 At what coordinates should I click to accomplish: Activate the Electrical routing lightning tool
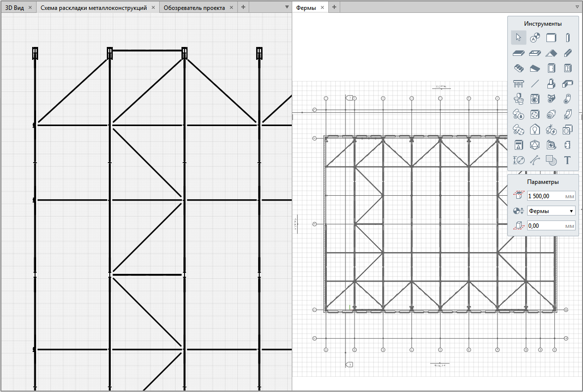coord(551,130)
